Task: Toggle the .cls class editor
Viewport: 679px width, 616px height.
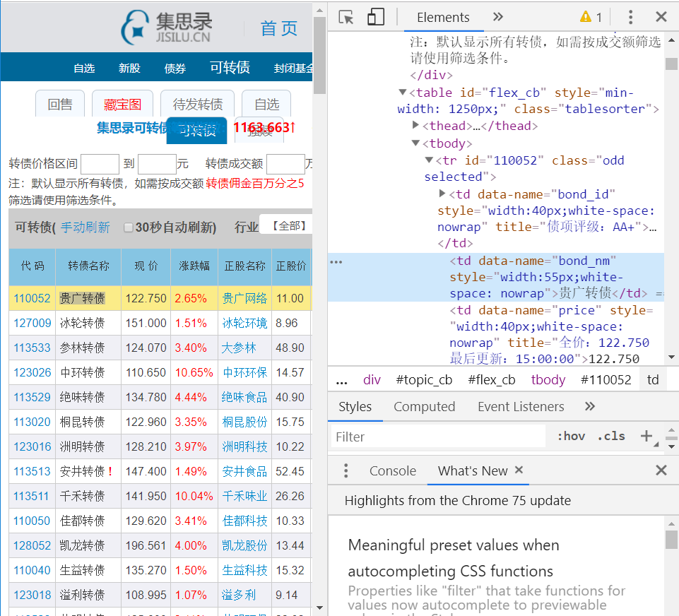Action: click(x=611, y=436)
